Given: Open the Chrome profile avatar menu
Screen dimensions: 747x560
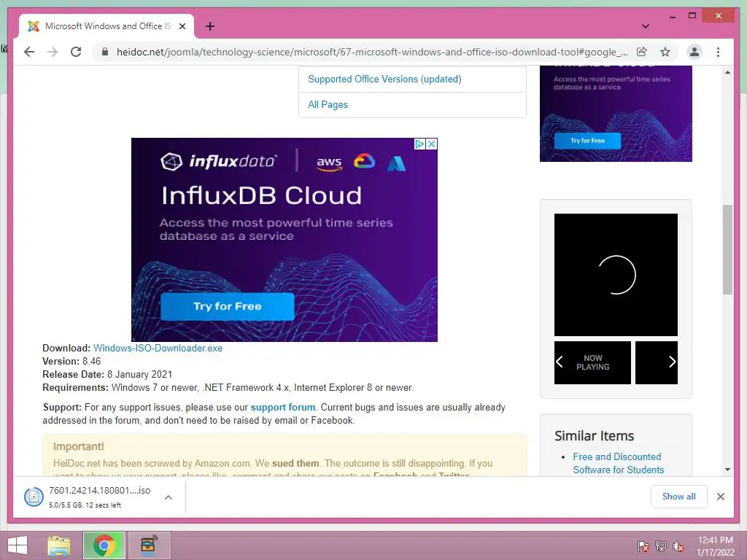Looking at the screenshot, I should coord(694,52).
